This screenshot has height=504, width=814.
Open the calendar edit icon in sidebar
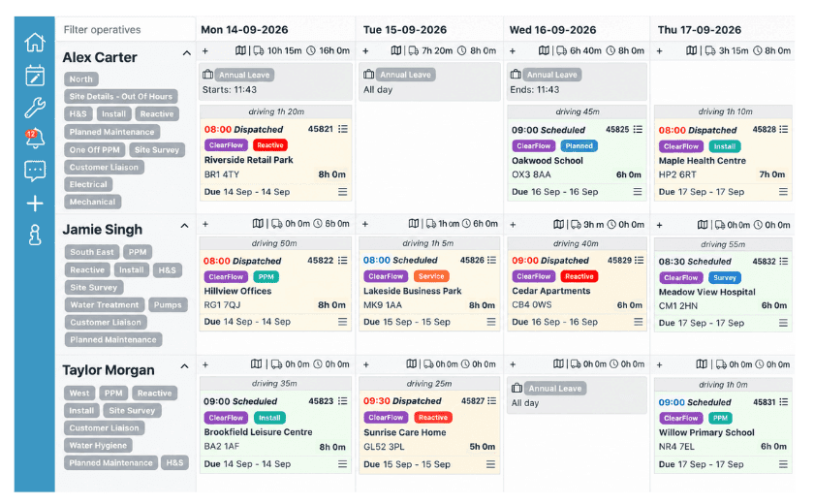[x=35, y=76]
